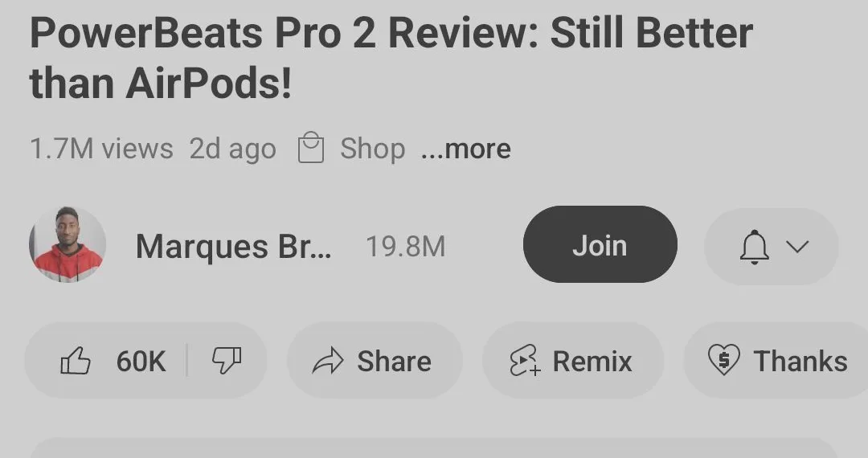
Task: Expand the description via ...more
Action: tap(465, 149)
